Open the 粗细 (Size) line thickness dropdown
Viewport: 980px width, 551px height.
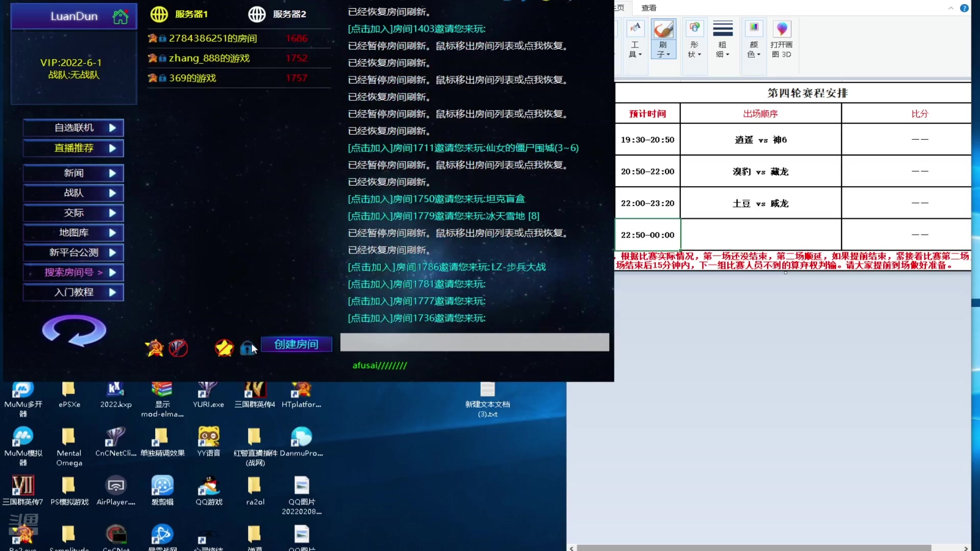(723, 40)
